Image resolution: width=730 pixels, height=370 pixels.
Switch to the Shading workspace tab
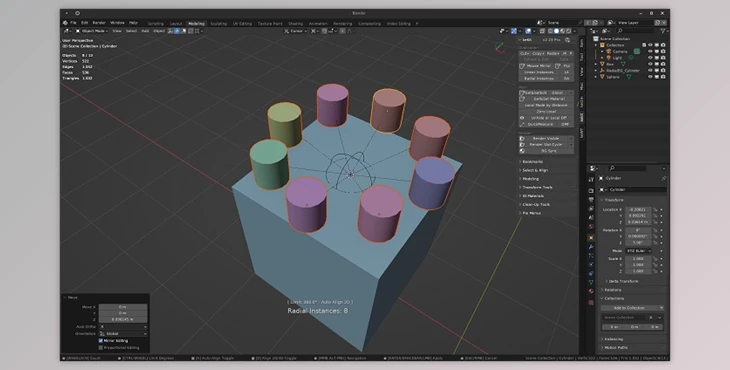[x=296, y=23]
